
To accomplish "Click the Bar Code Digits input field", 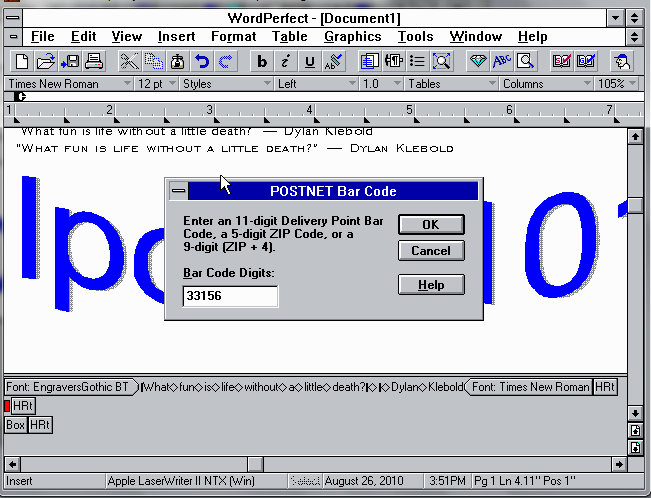I will pos(230,296).
